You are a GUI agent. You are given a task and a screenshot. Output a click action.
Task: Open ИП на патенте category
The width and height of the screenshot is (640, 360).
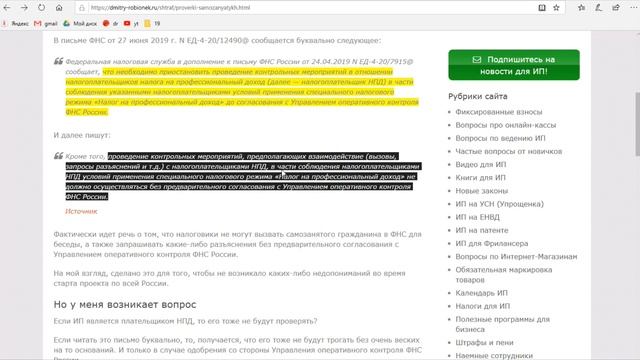coord(482,230)
